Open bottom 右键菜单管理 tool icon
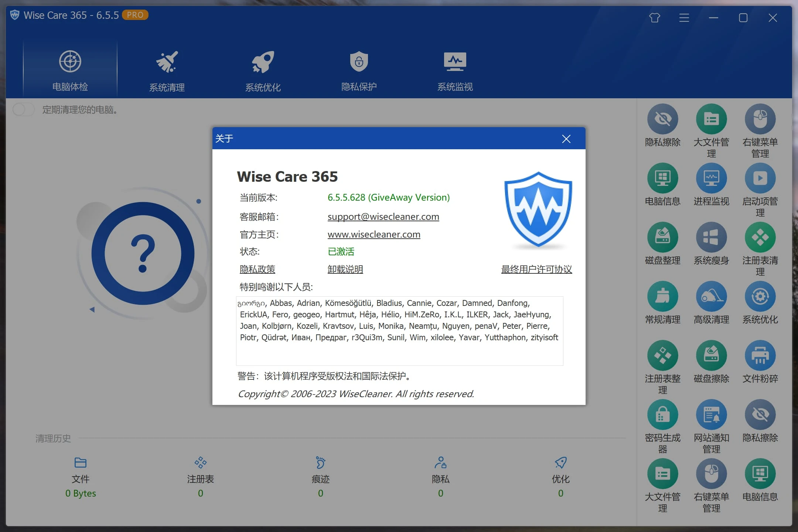 711,474
